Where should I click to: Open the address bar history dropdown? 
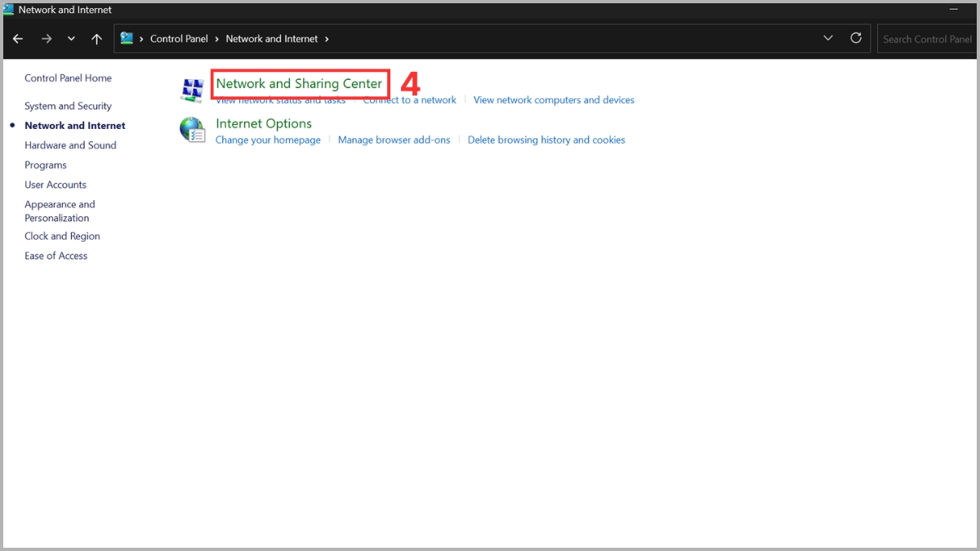828,38
